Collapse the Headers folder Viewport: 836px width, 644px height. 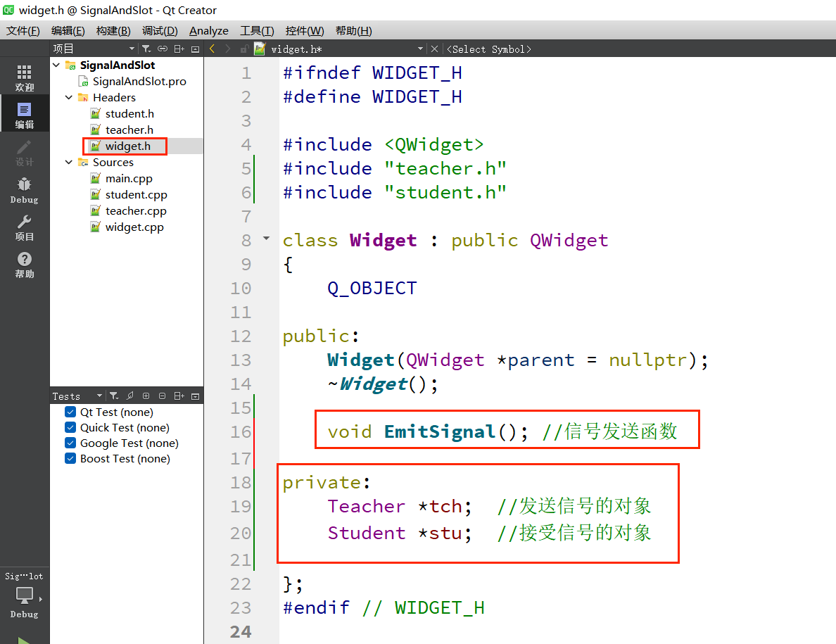click(x=69, y=98)
